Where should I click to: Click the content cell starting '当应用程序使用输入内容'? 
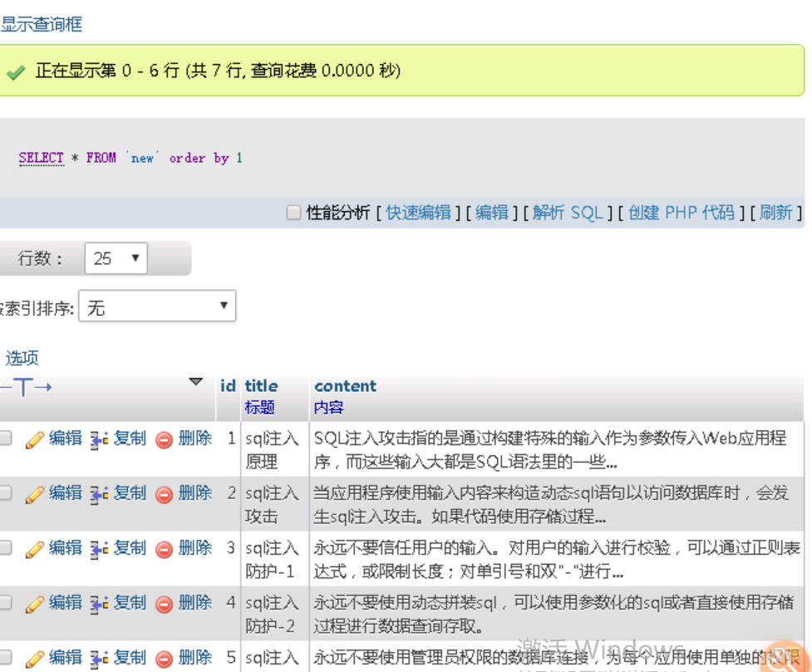[557, 503]
